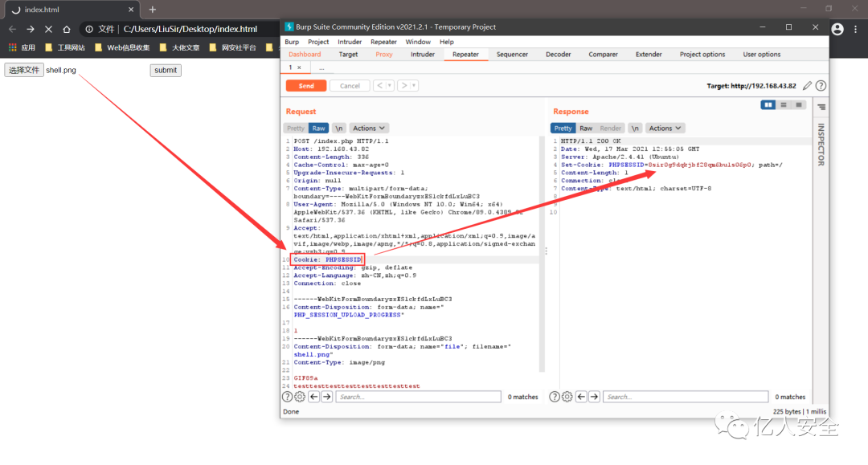Open Web信息收集 bookmark folder
The image size is (868, 465).
(x=122, y=47)
